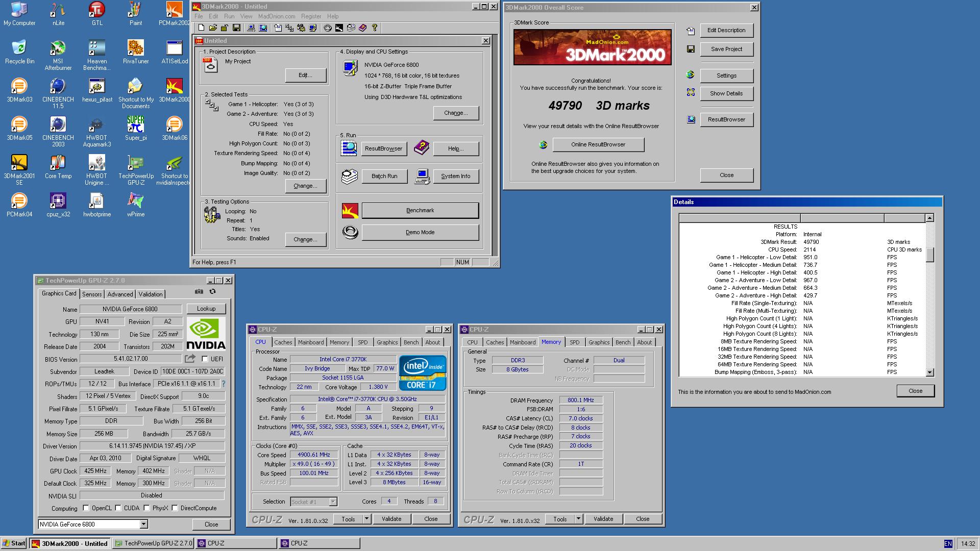
Task: Click the GPU-Z screenshot camera icon
Action: click(199, 292)
